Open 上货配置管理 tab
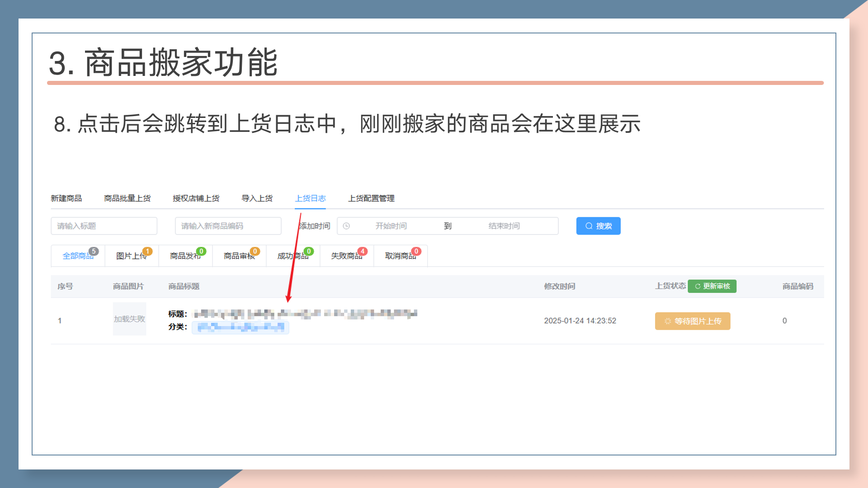 point(371,198)
